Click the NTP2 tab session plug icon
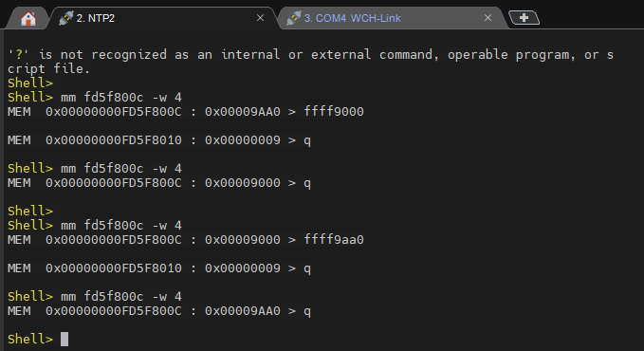This screenshot has height=351, width=644. click(65, 18)
